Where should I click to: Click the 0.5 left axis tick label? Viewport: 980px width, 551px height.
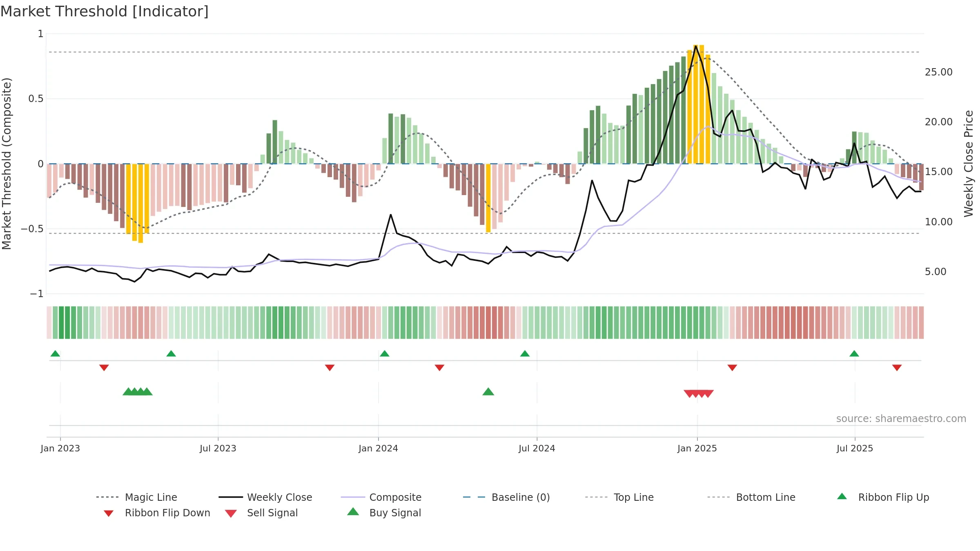click(x=36, y=99)
